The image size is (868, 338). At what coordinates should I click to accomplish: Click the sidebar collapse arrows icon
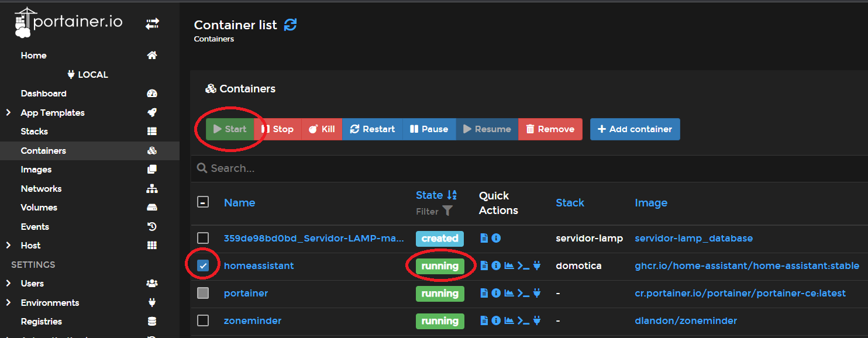(x=152, y=23)
